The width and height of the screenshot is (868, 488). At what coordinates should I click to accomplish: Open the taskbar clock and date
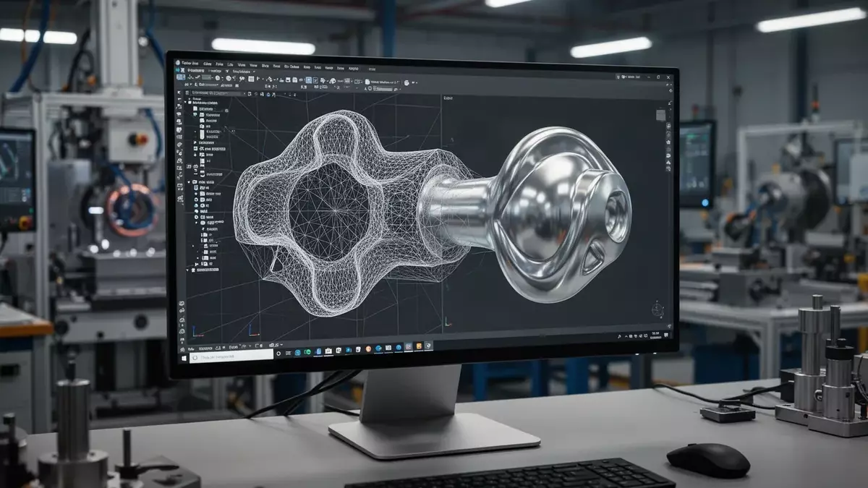(x=655, y=335)
